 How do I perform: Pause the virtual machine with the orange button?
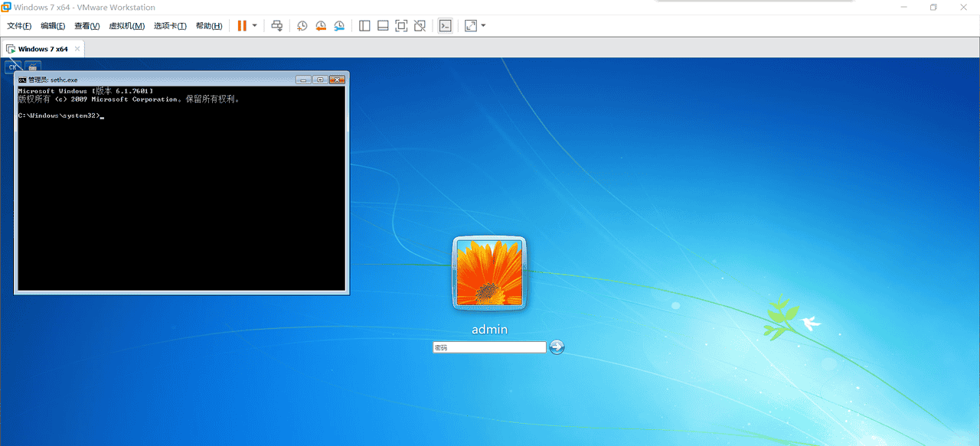242,25
